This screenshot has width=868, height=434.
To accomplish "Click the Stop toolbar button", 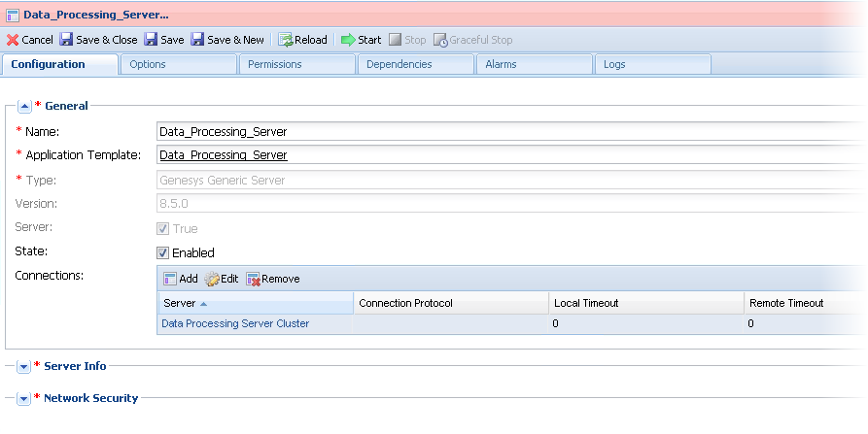I will click(x=407, y=40).
